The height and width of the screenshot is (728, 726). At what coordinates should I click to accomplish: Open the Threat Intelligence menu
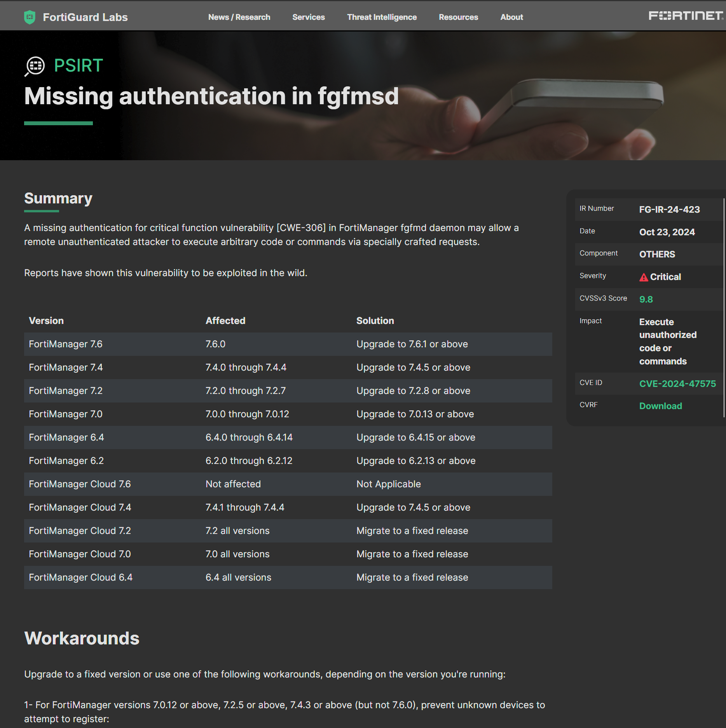(x=382, y=17)
